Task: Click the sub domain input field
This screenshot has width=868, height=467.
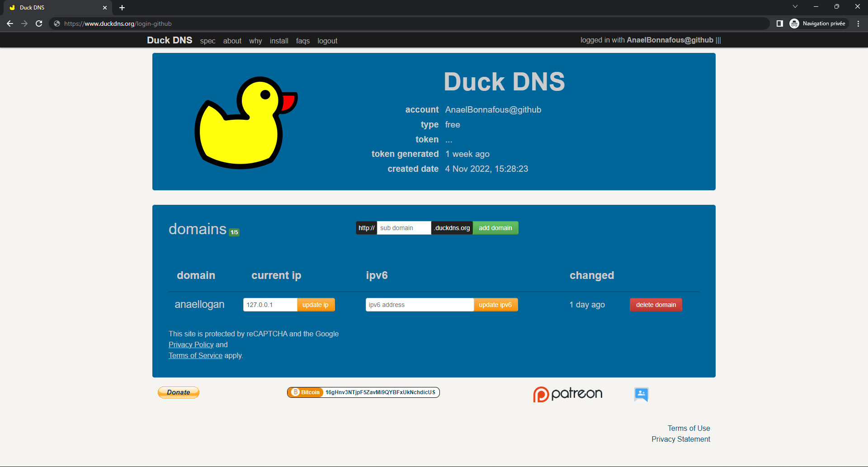Action: point(404,228)
